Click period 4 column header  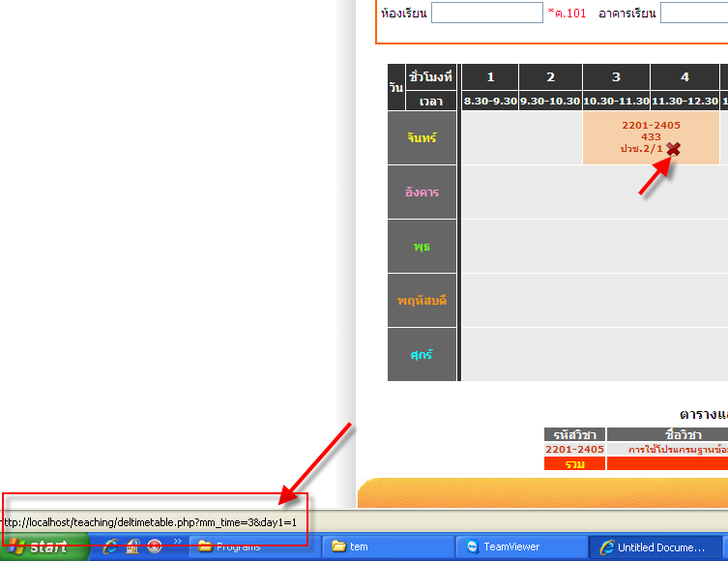(x=684, y=77)
